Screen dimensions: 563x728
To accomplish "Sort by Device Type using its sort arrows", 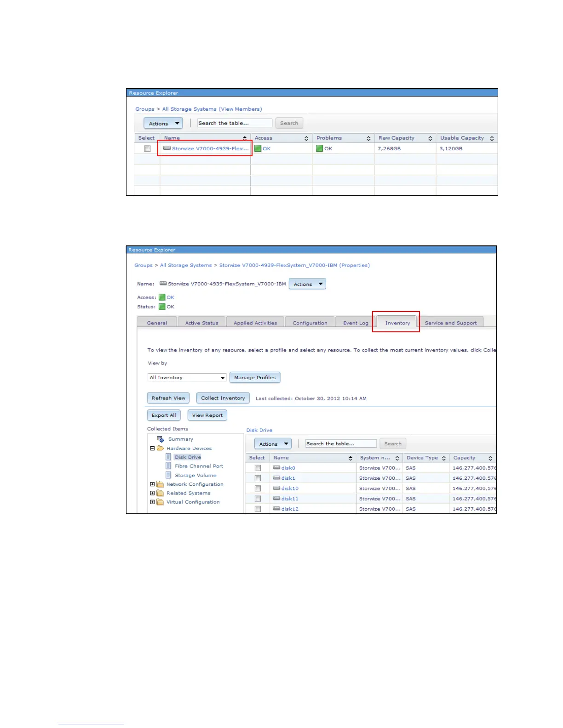I will (x=444, y=458).
